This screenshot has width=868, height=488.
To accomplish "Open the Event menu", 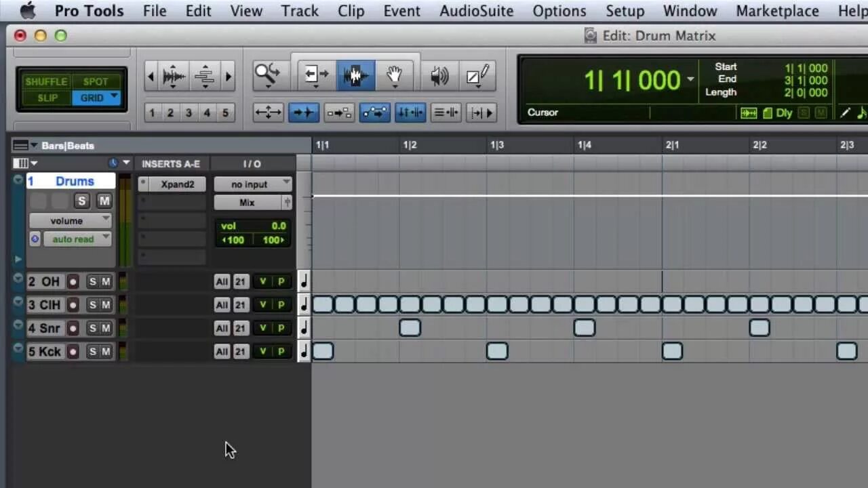I will tap(402, 11).
